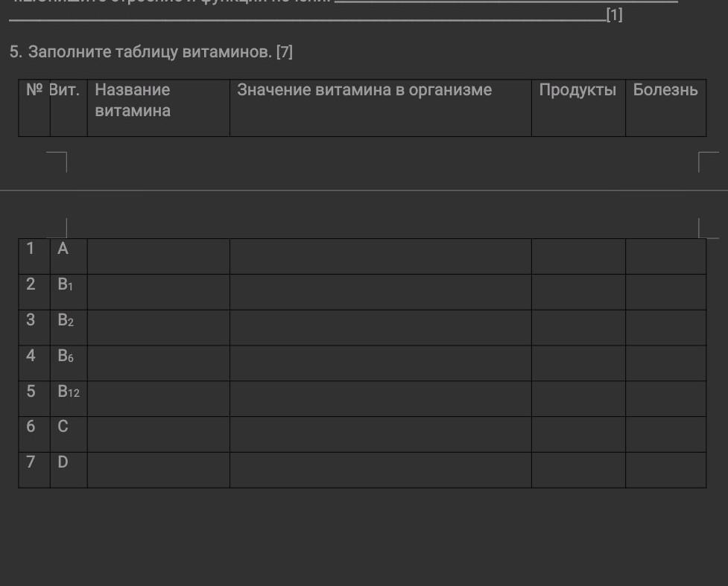Place cursor in vitamin A name cell
This screenshot has width=728, height=586.
pos(158,256)
